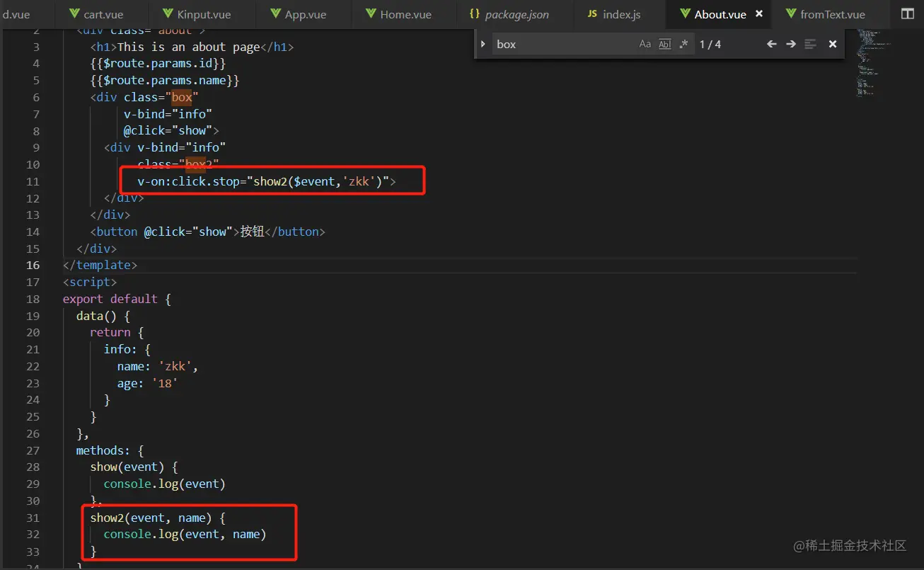Click 'console.log(event, name)' line
Image resolution: width=924 pixels, height=570 pixels.
coord(185,534)
